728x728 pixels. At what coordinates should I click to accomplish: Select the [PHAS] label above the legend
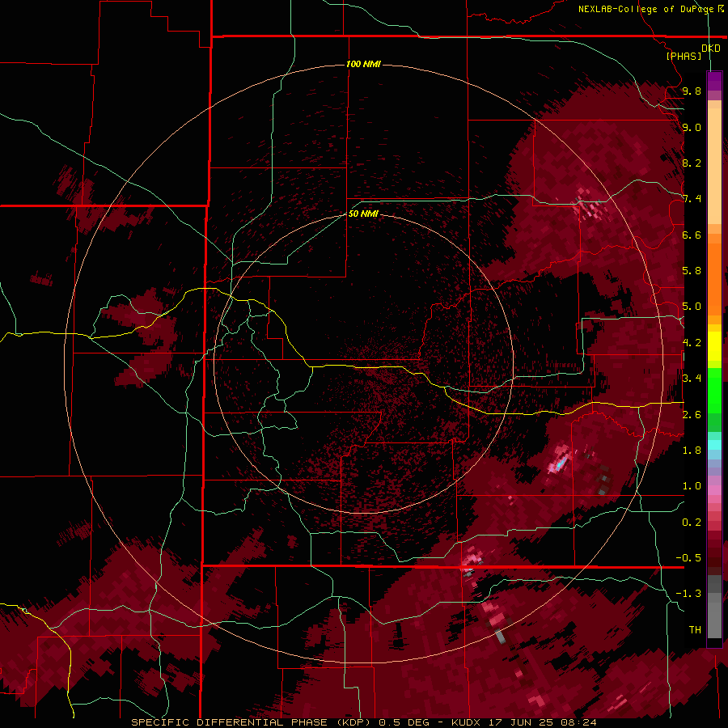(x=684, y=56)
